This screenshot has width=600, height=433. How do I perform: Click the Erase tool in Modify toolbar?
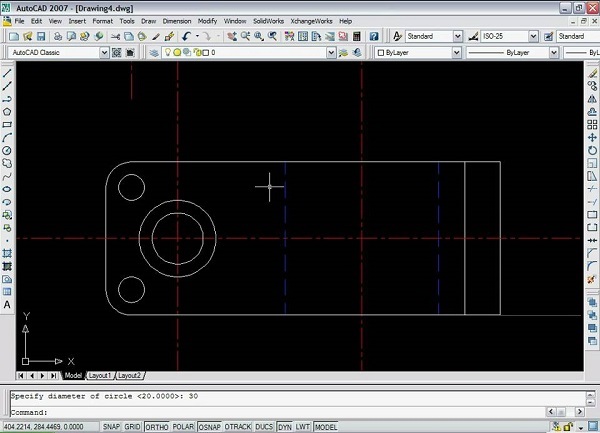592,73
